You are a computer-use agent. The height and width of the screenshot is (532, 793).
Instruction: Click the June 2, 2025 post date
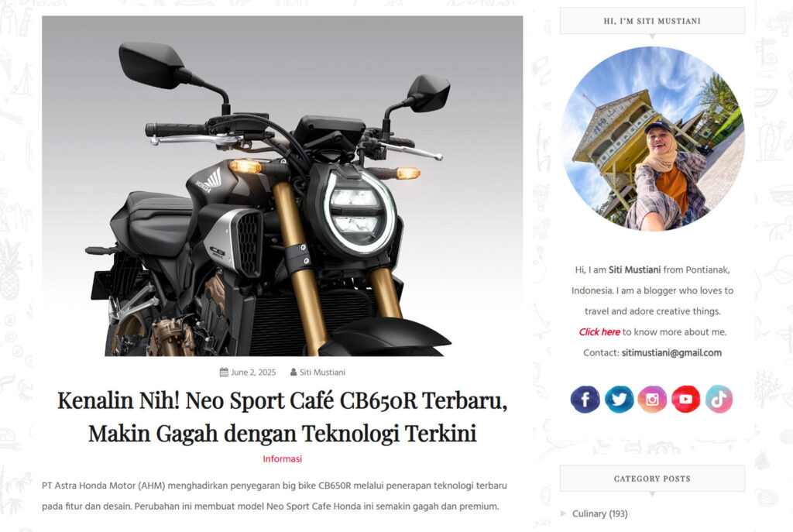[253, 372]
